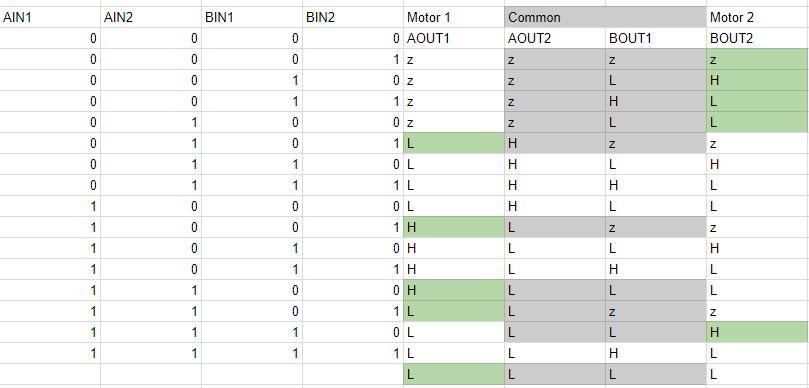Click the BIN2 column header cell
Viewport: 809px width, 388px height.
click(353, 18)
